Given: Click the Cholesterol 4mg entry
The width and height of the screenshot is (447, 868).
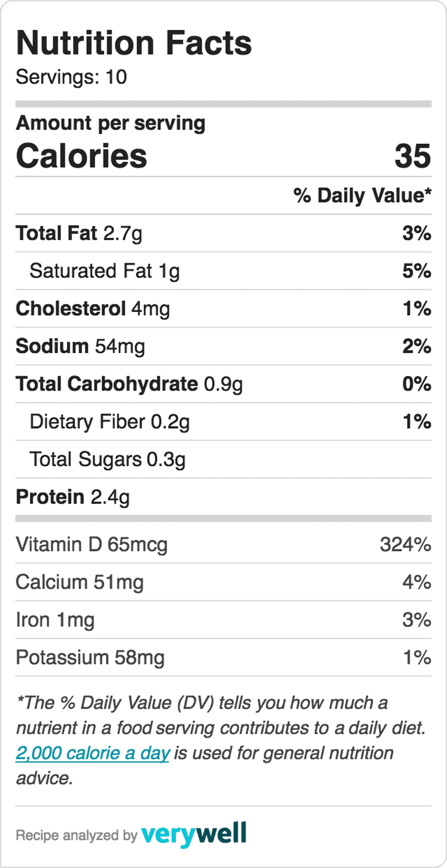Looking at the screenshot, I should pyautogui.click(x=223, y=309).
